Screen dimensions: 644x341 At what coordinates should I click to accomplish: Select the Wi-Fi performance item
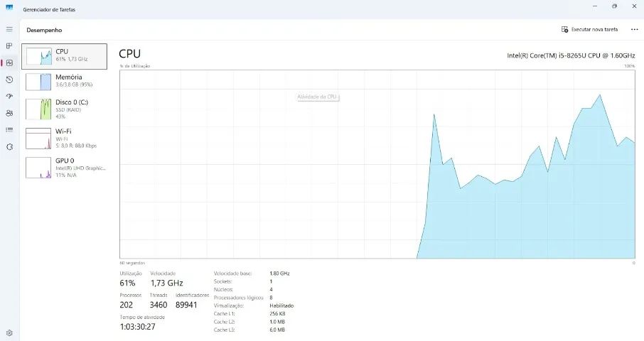coord(64,139)
